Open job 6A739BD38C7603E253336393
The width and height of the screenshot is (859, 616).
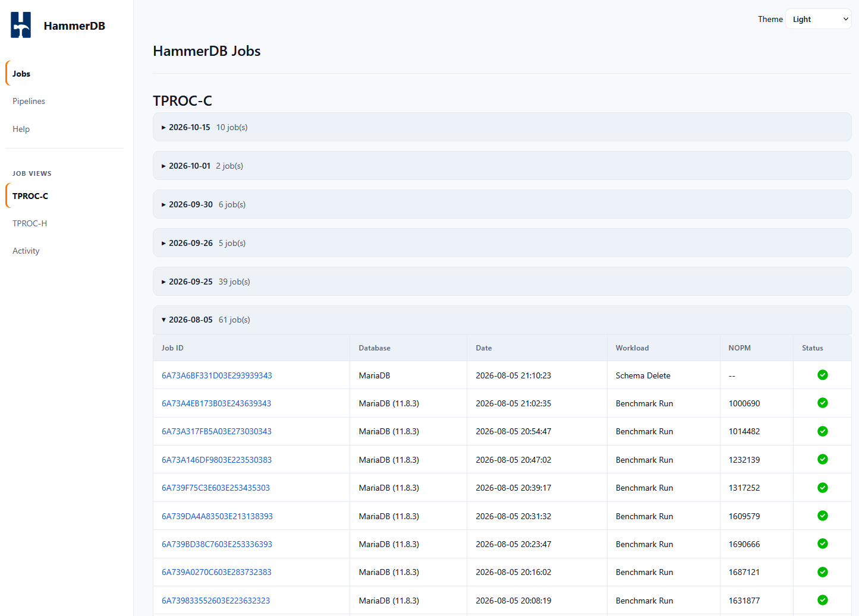click(x=217, y=544)
